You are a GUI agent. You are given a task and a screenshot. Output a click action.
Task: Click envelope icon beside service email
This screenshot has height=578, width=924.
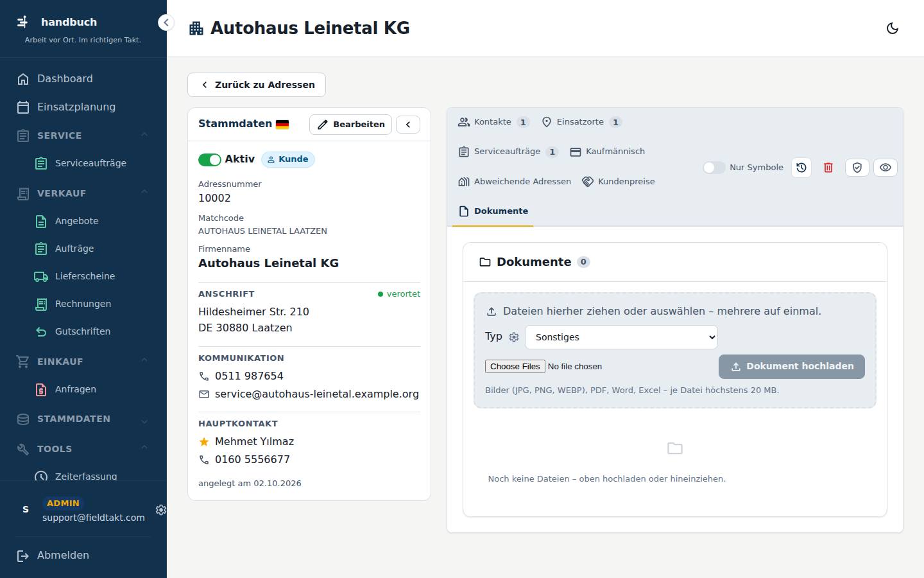(x=204, y=394)
